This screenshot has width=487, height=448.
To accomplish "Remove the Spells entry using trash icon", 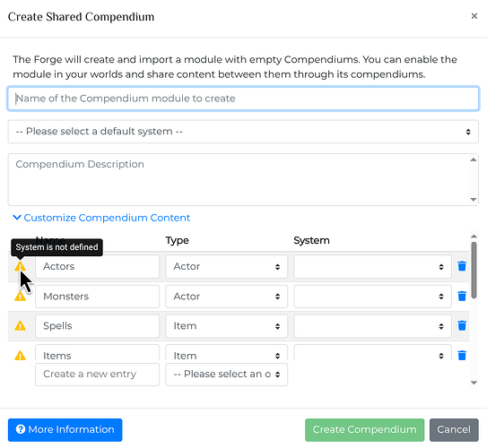I will [462, 325].
